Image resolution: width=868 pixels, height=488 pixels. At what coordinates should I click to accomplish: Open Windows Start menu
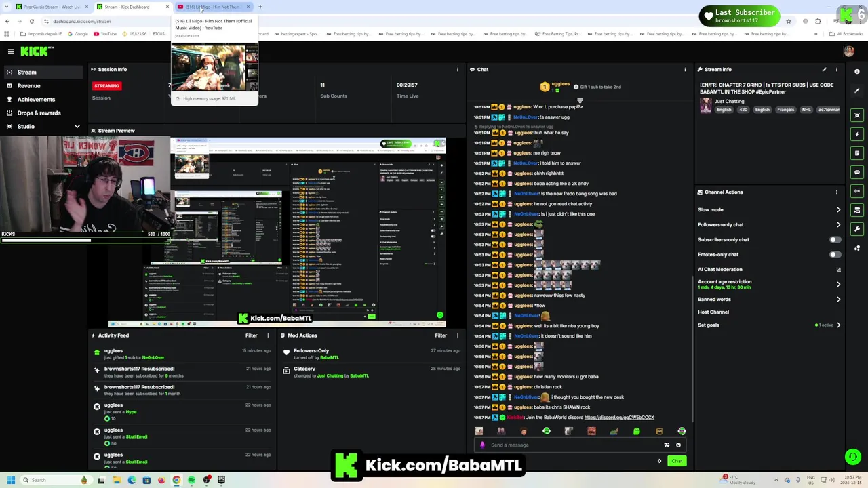pos(11,480)
